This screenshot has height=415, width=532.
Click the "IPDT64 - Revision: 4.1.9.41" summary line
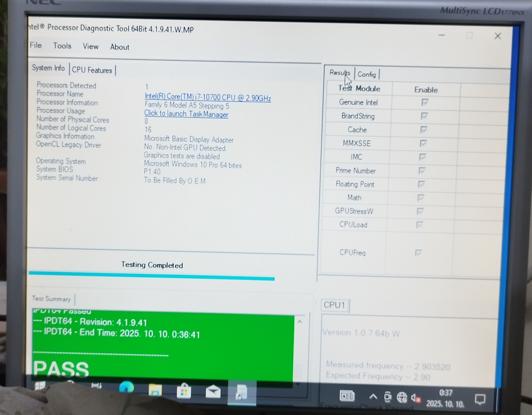(90, 322)
